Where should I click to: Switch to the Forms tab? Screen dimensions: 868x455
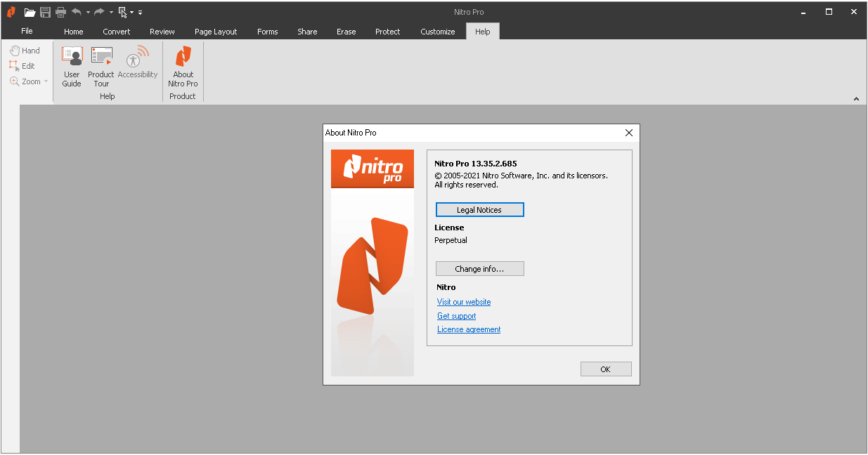(x=268, y=32)
